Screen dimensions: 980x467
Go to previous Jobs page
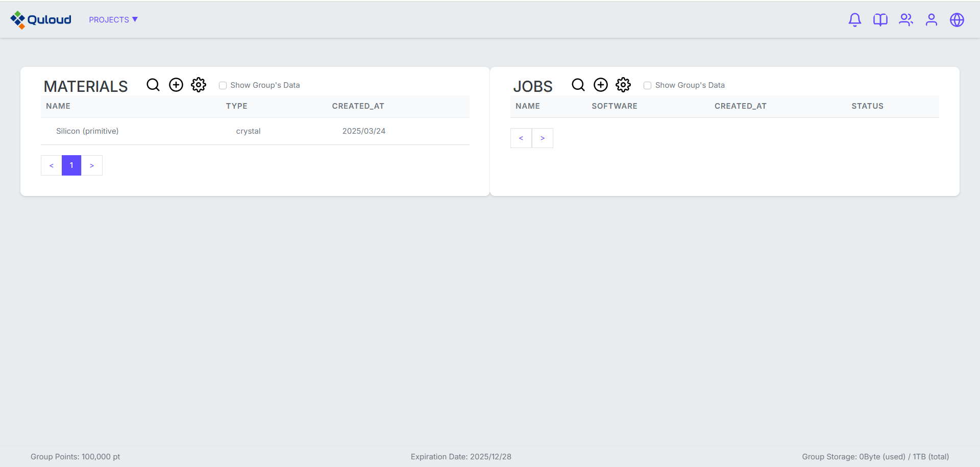tap(521, 138)
